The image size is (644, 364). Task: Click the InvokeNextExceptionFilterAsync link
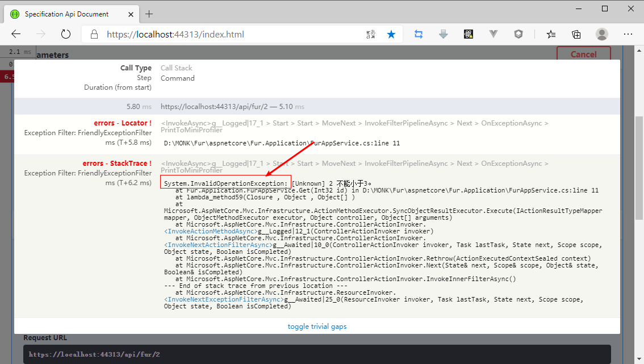coord(223,299)
